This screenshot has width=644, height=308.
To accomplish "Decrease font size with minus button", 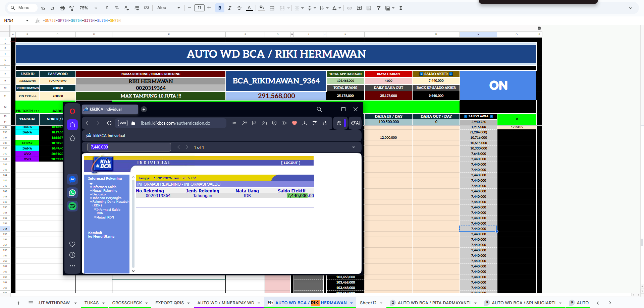I will pos(190,8).
